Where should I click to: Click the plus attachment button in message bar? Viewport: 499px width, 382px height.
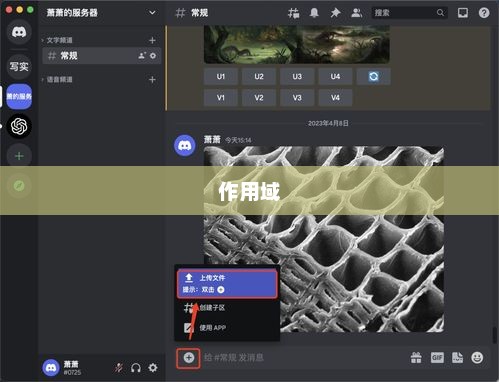click(x=188, y=358)
